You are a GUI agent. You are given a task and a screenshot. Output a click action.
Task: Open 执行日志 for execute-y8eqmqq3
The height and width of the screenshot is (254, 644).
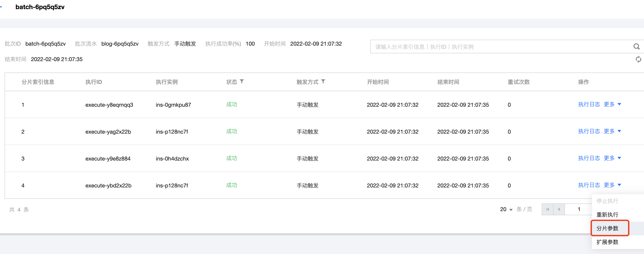point(589,105)
